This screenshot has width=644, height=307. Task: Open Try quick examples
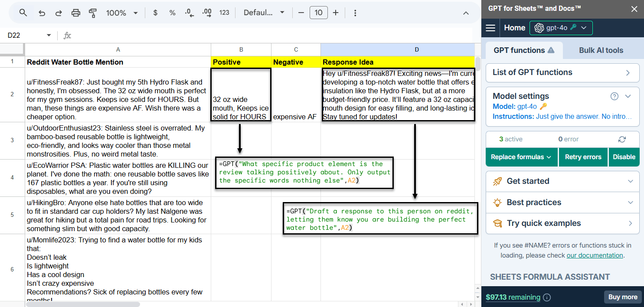tap(562, 223)
